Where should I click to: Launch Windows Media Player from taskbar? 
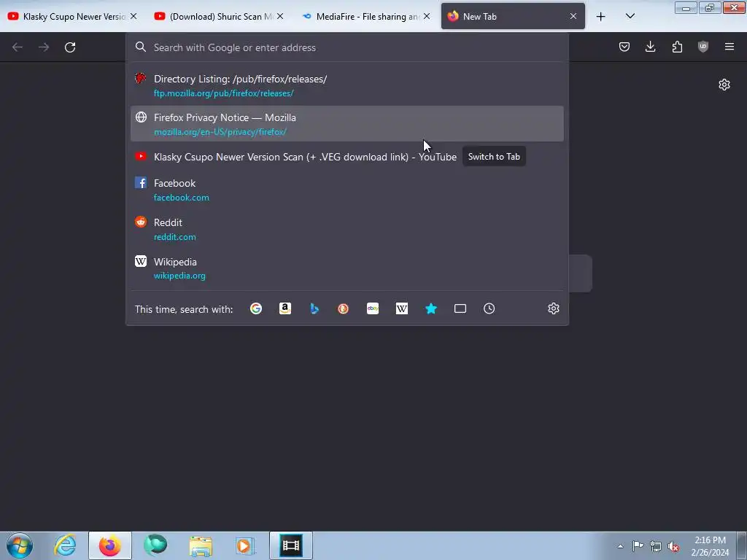246,545
